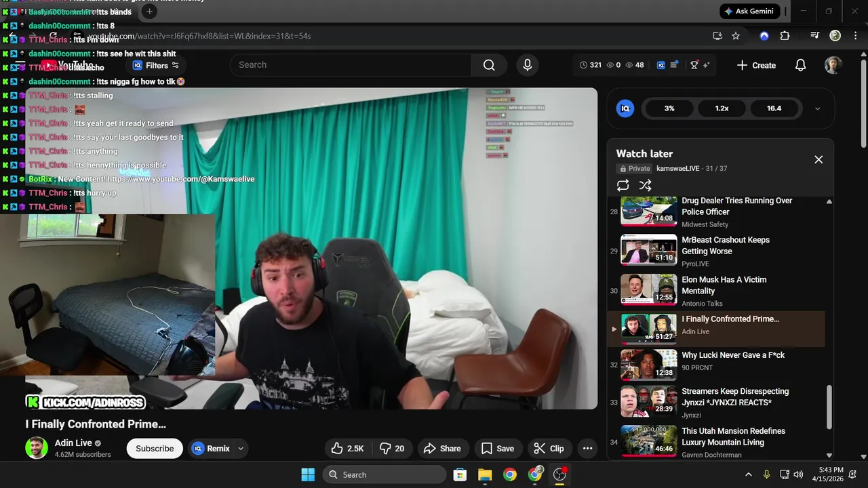Click the vidIQ sparkle AI icon in header
The image size is (868, 488).
point(706,65)
